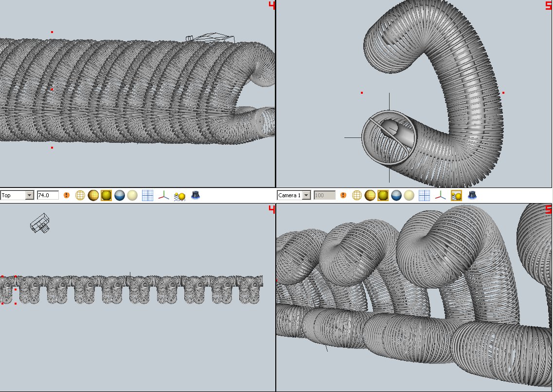Toggle highlighted spheres-on-grid icon in Camera 1 toolbar
This screenshot has height=392, width=553.
click(x=456, y=195)
